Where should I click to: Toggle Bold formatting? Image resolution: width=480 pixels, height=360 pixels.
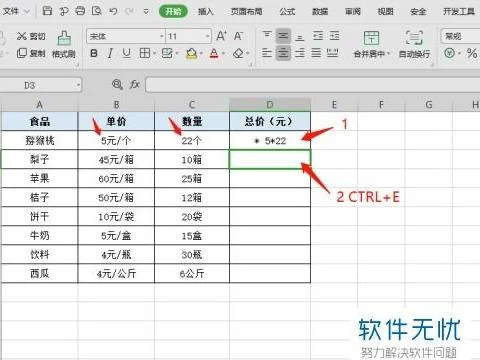pyautogui.click(x=94, y=53)
